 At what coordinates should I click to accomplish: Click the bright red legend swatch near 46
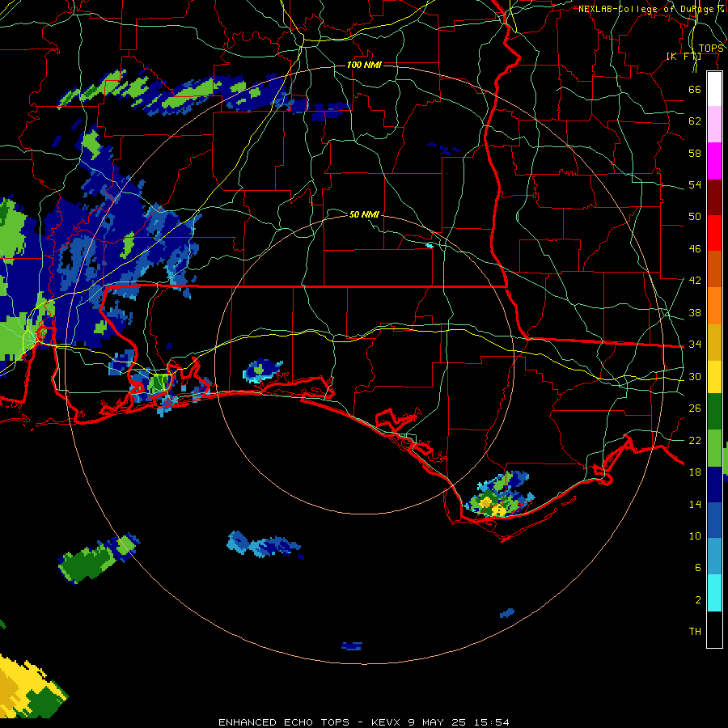coord(714,233)
